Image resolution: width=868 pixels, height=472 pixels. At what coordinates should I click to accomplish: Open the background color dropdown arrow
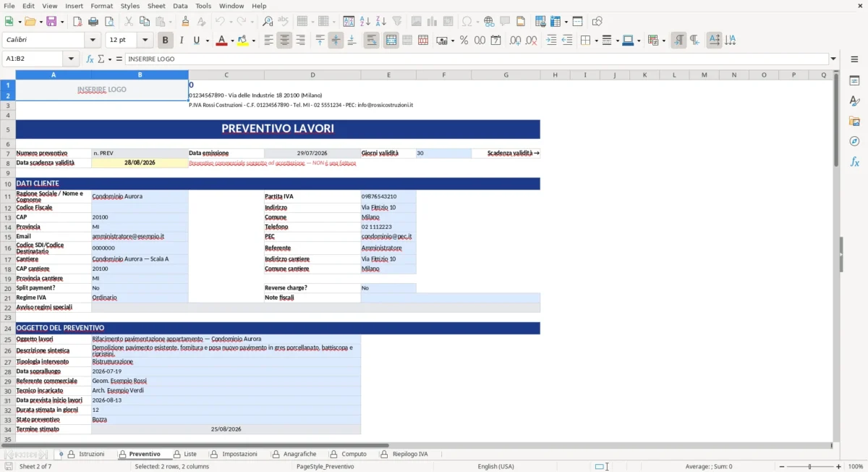pos(252,41)
